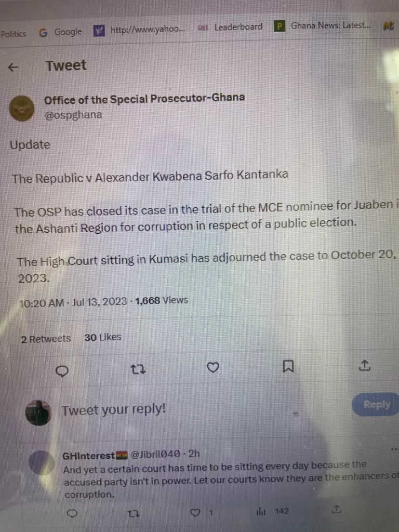Share GHInterest's reply via share icon
This screenshot has width=399, height=532.
[x=336, y=509]
